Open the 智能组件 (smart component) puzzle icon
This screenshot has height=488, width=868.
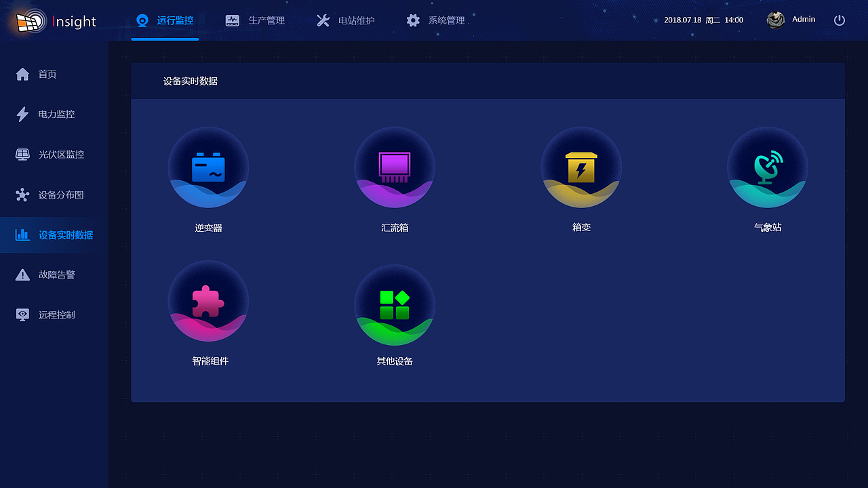pyautogui.click(x=208, y=302)
